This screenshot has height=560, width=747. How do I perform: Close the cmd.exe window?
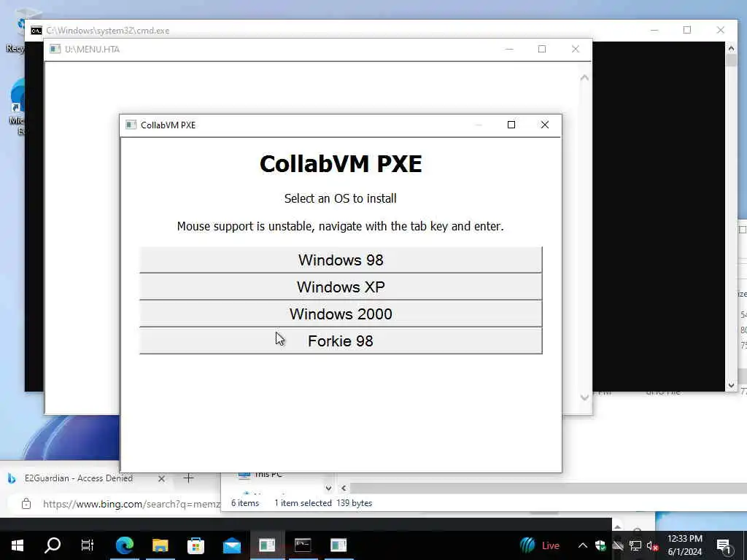[720, 30]
